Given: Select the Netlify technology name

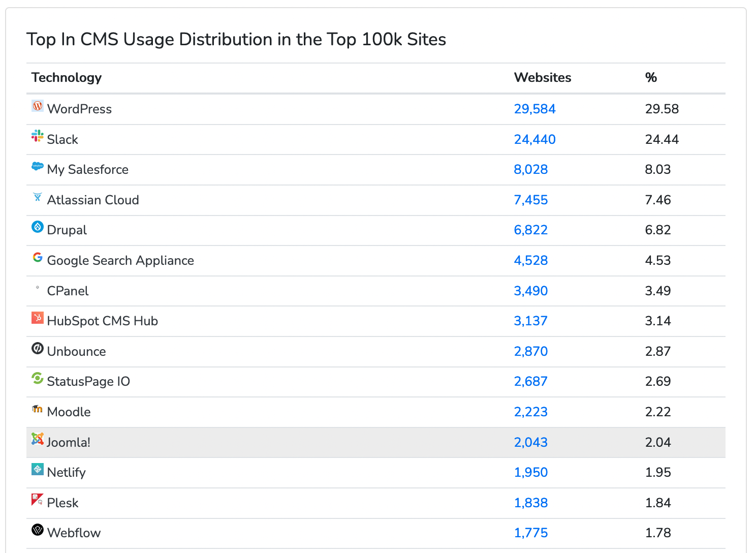Looking at the screenshot, I should (66, 473).
